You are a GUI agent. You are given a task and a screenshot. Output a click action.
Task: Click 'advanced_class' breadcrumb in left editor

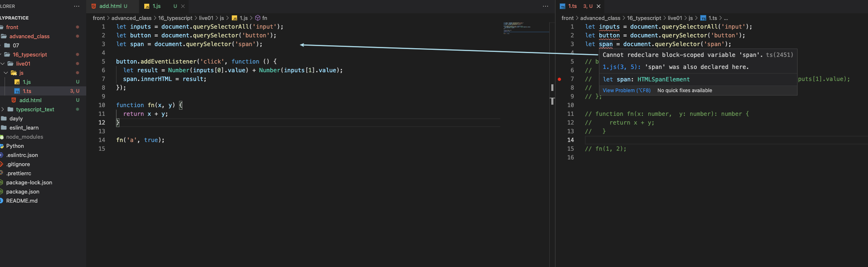coord(131,18)
